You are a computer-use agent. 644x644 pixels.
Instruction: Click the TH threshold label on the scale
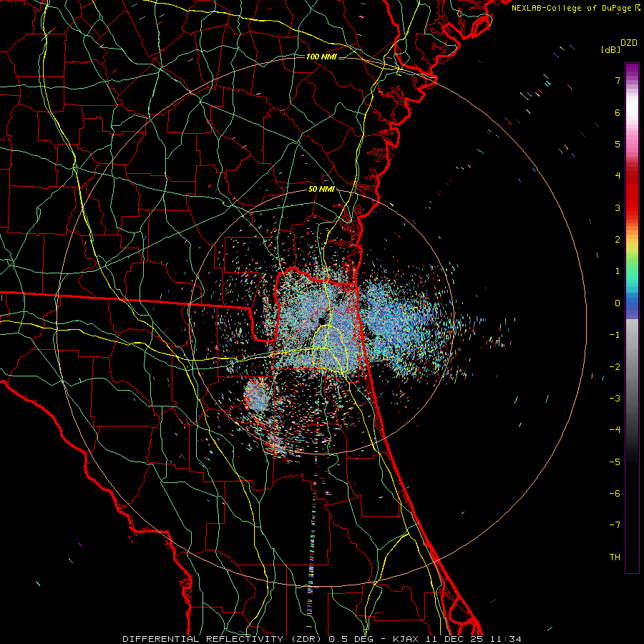click(615, 557)
